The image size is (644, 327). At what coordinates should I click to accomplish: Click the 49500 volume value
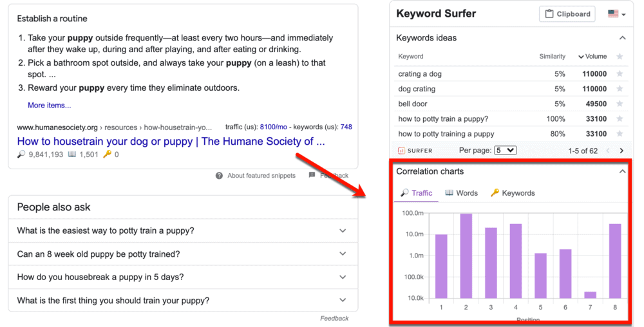pyautogui.click(x=596, y=104)
